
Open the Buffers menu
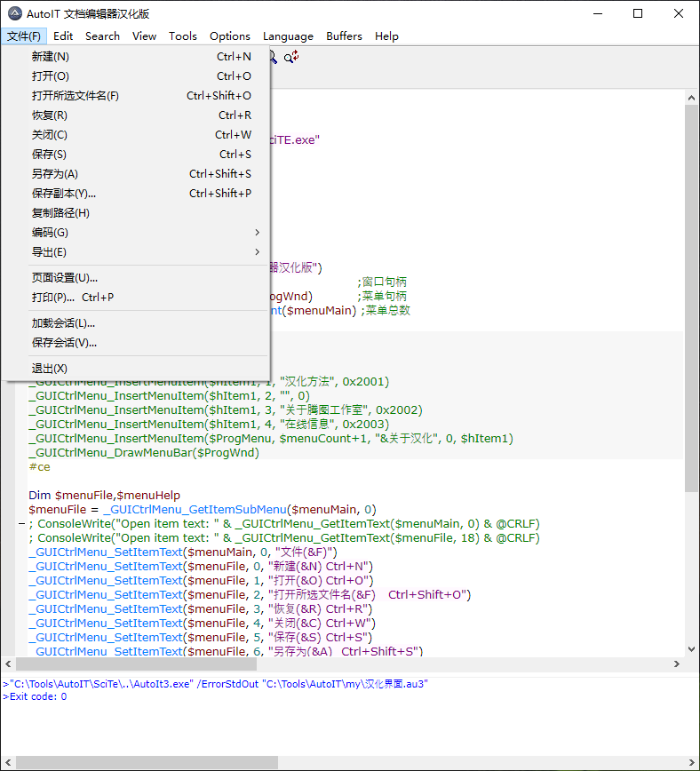[x=344, y=36]
